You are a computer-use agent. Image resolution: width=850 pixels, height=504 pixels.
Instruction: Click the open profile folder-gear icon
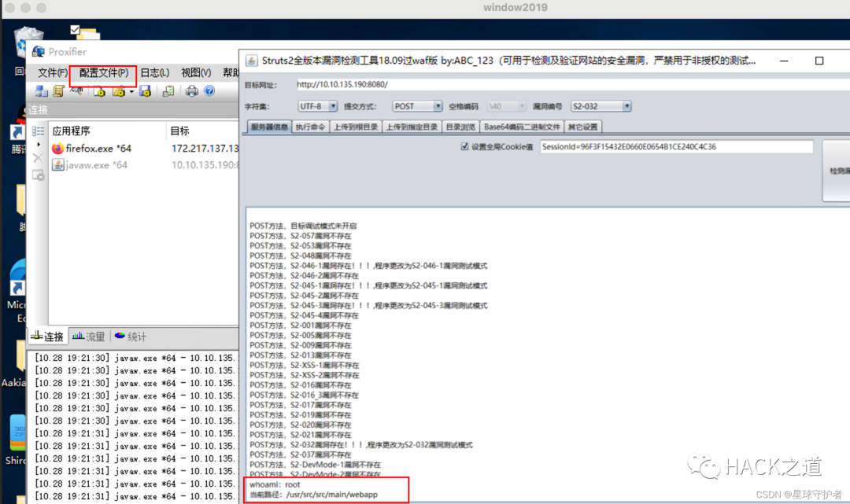tap(119, 91)
